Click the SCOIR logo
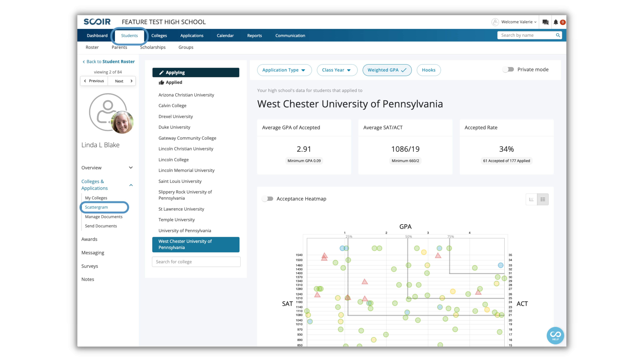 coord(97,22)
